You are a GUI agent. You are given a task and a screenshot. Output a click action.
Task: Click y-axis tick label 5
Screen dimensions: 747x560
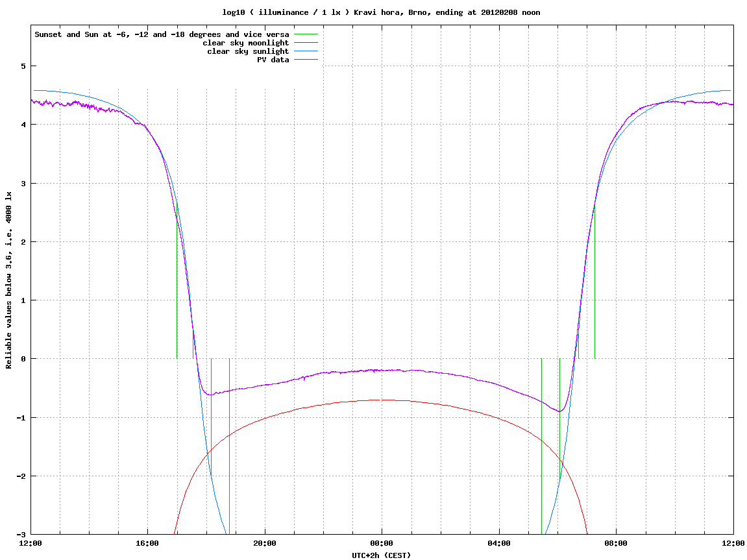pos(23,66)
